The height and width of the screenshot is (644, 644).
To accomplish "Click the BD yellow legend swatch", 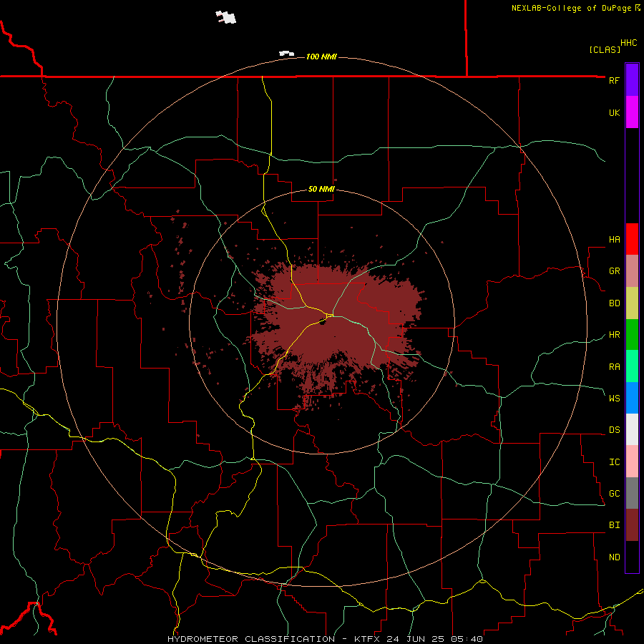I will (x=632, y=303).
